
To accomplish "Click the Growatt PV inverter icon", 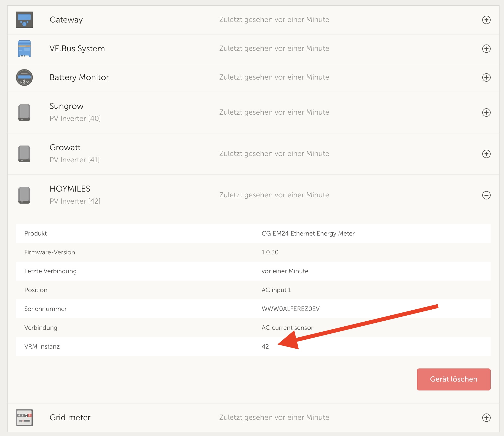I will click(x=24, y=154).
